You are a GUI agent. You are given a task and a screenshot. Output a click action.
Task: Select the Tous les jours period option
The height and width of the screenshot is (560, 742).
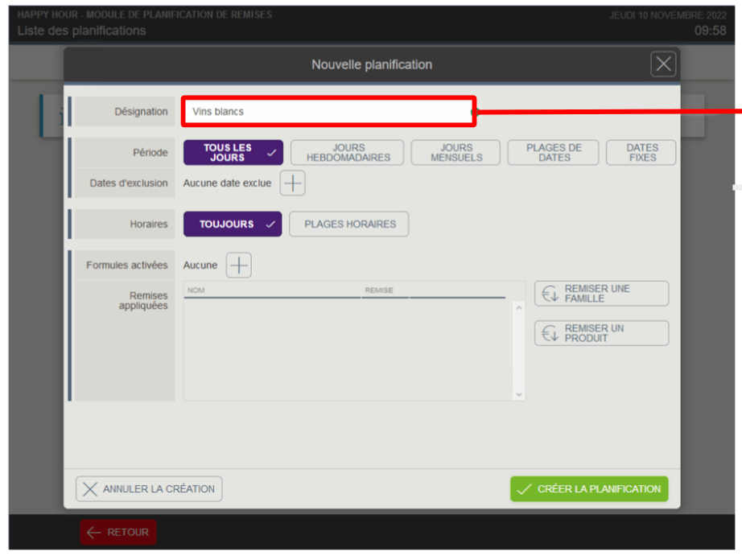(x=233, y=152)
